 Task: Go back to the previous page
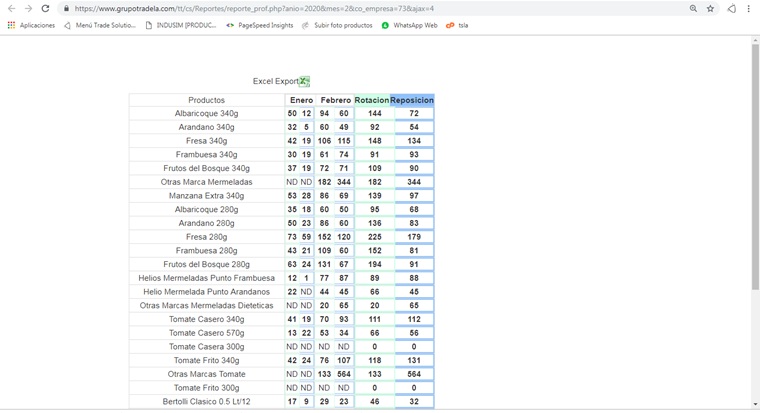coord(11,8)
